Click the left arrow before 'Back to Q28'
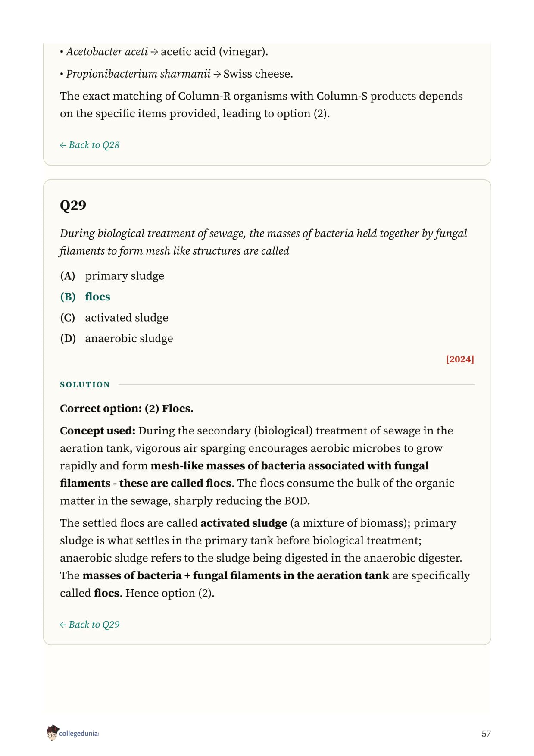Image resolution: width=534 pixels, height=756 pixels. [63, 145]
